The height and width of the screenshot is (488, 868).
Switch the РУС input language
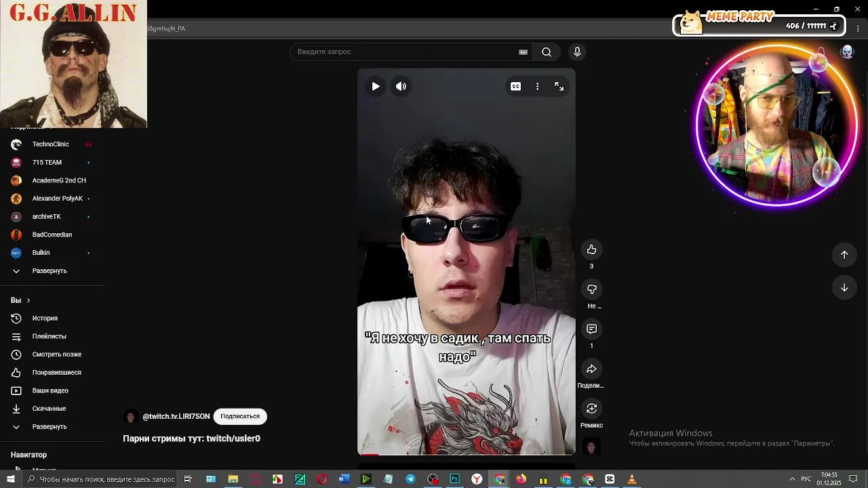click(x=806, y=479)
